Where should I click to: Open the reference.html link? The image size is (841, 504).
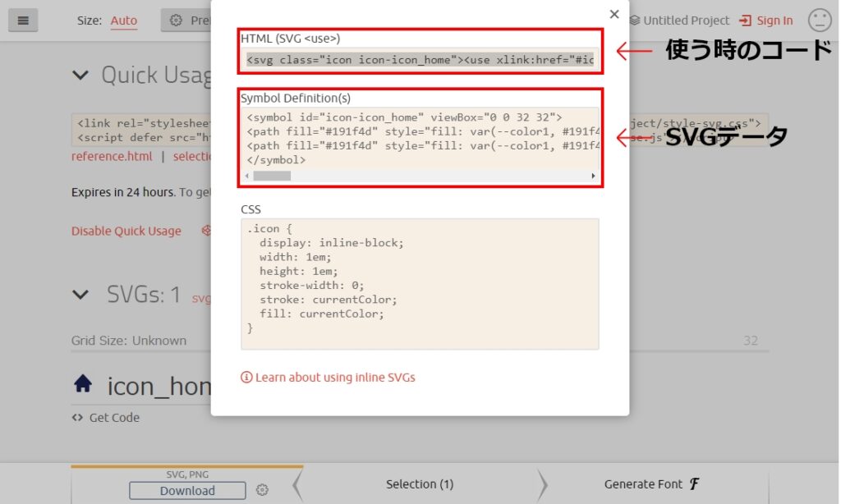(112, 156)
